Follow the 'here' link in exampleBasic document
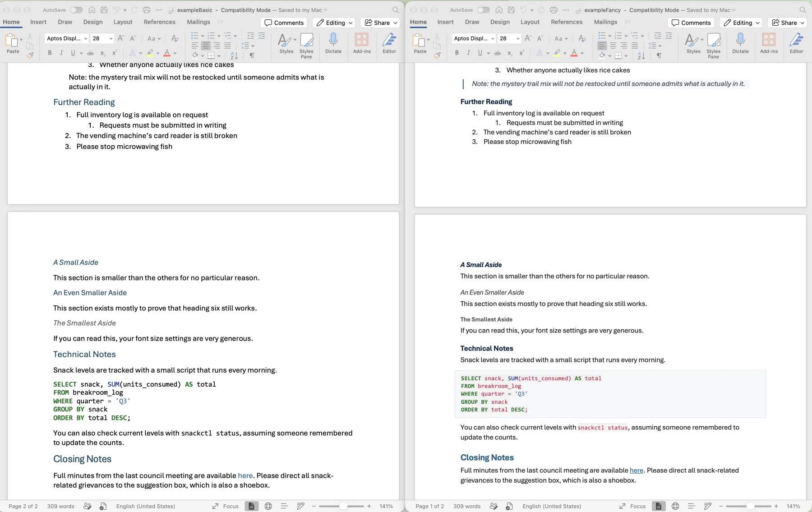This screenshot has height=512, width=812. tap(245, 475)
